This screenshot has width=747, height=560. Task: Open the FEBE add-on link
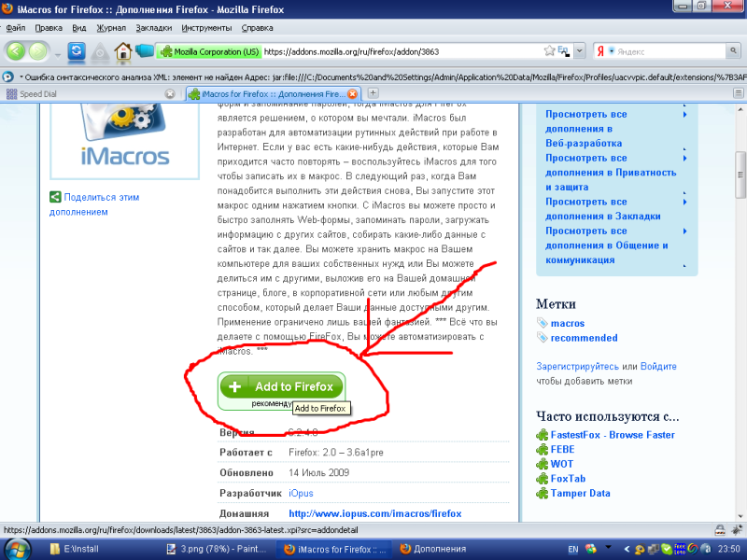click(563, 450)
